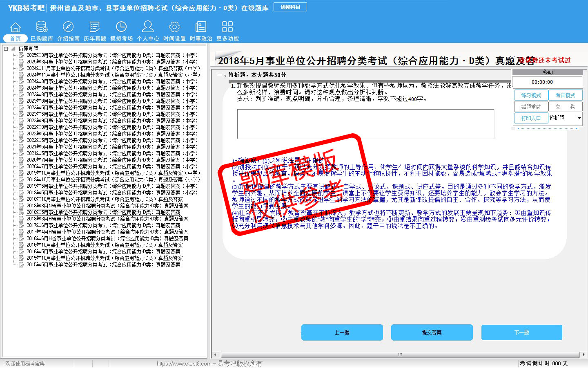Open the 时事政治 news icon
The width and height of the screenshot is (588, 368).
coord(201,27)
